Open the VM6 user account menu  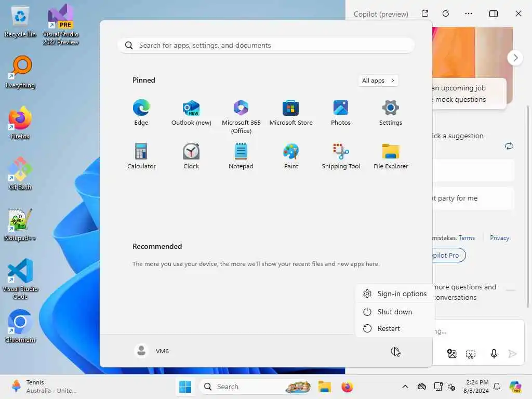pos(152,351)
